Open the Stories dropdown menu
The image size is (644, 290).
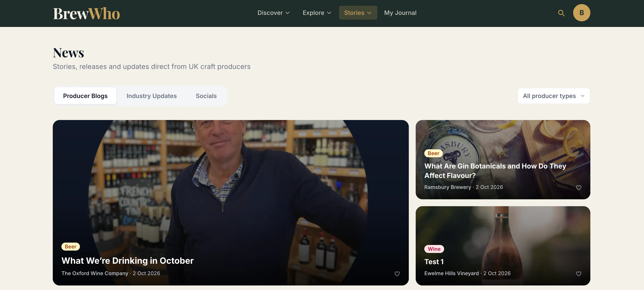358,13
